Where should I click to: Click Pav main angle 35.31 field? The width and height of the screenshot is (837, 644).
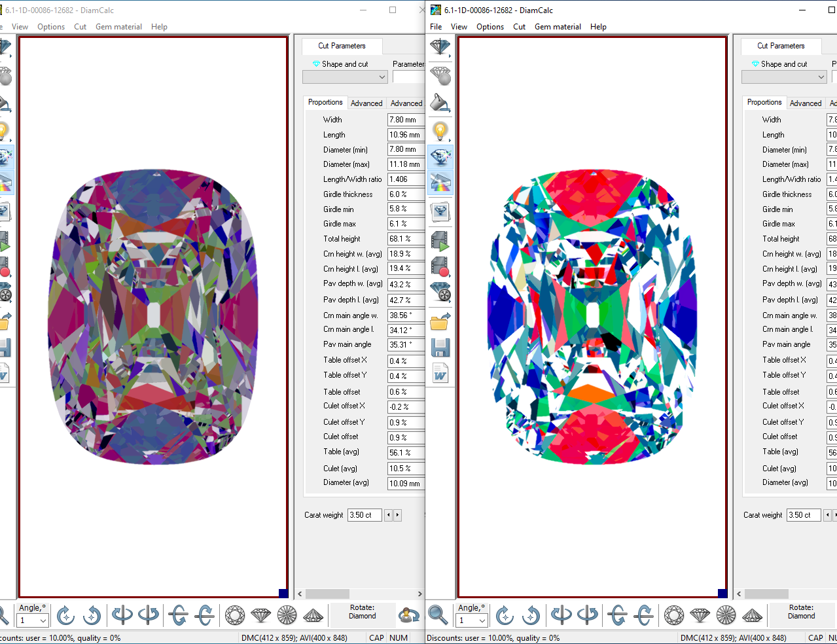[x=406, y=344]
